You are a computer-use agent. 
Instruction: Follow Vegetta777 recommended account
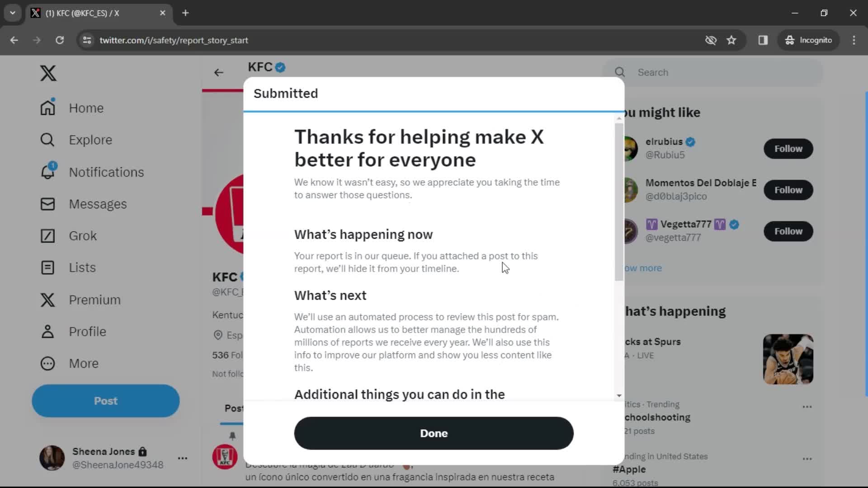click(788, 231)
